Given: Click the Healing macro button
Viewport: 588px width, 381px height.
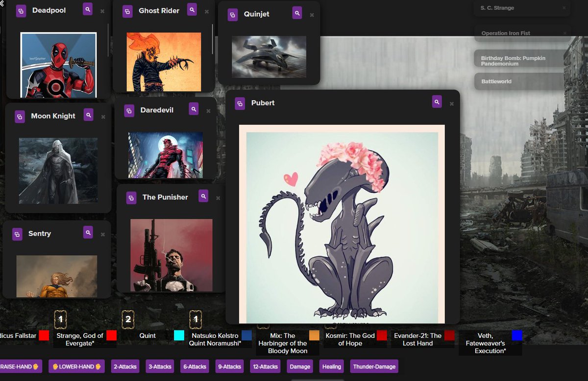Looking at the screenshot, I should point(332,367).
